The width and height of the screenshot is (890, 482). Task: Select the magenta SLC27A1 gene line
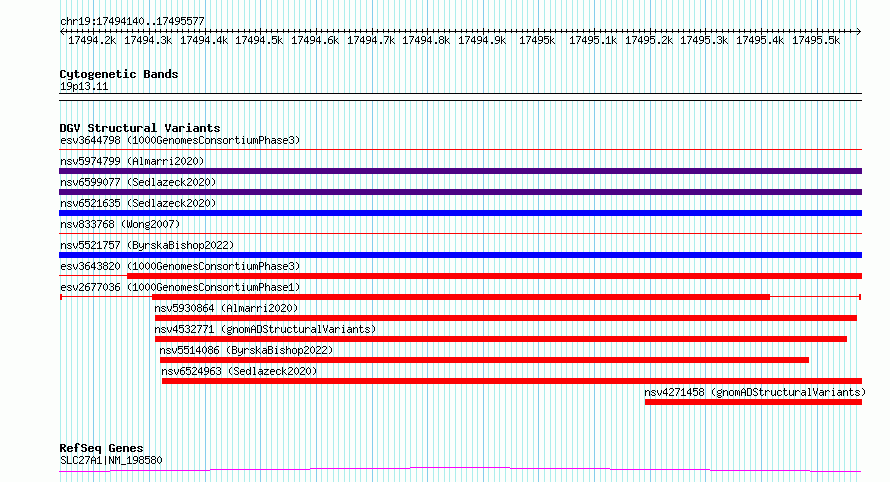[460, 470]
